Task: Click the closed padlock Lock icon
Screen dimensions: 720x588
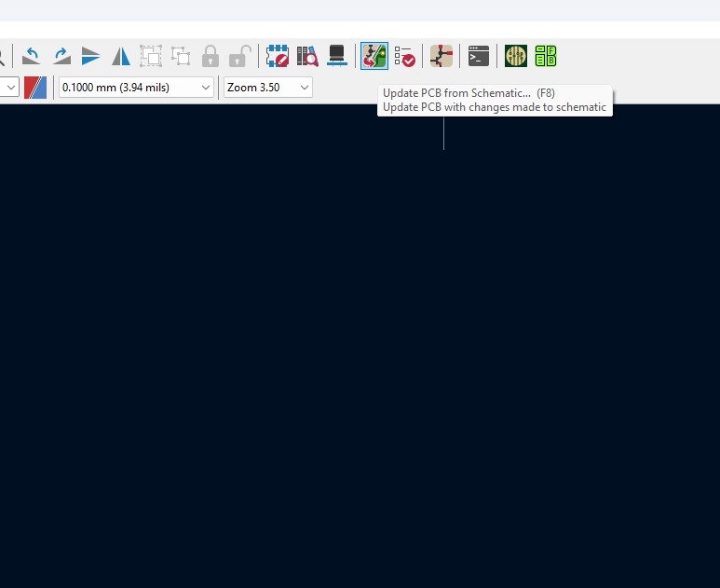Action: pos(211,56)
